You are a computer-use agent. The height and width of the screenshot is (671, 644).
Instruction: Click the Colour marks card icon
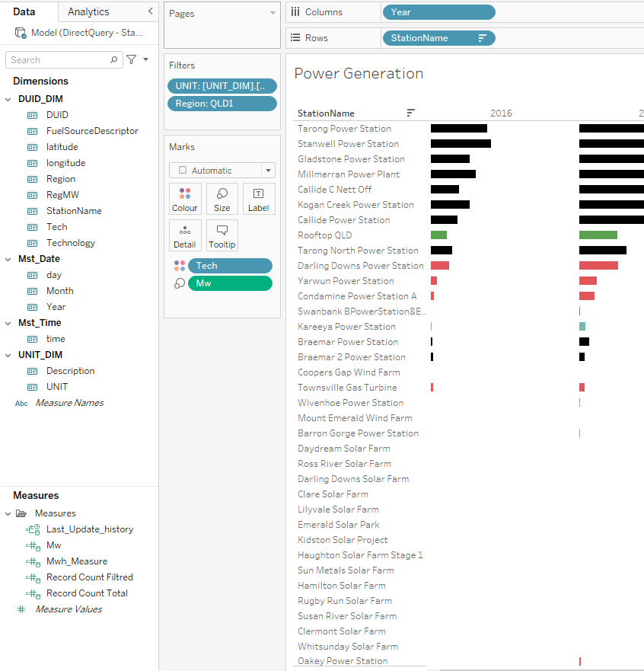click(185, 198)
